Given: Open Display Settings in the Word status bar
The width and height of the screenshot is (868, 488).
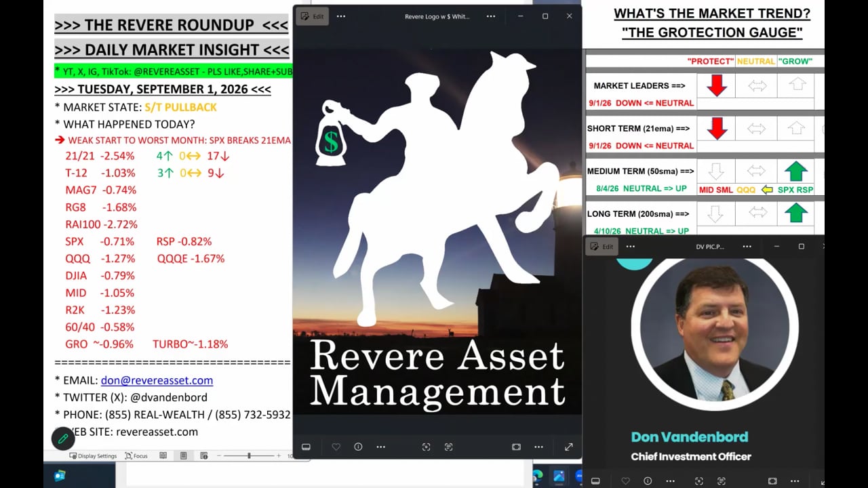Looking at the screenshot, I should pos(93,456).
